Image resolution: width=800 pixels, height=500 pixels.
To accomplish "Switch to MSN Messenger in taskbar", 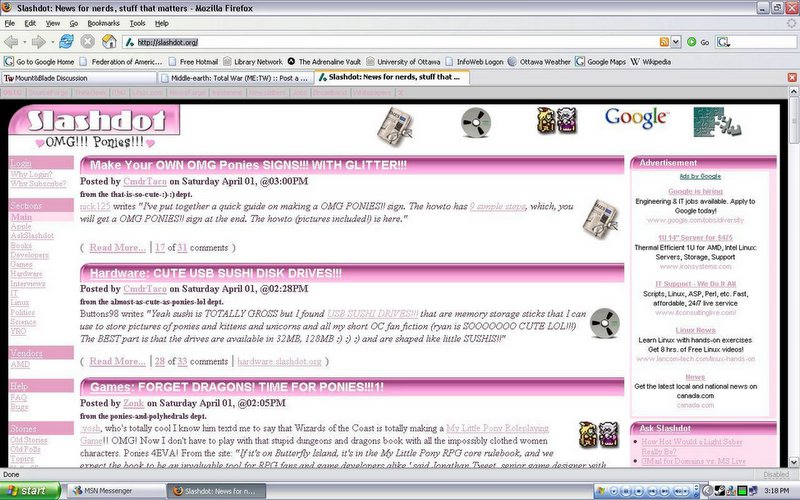I will tap(115, 491).
